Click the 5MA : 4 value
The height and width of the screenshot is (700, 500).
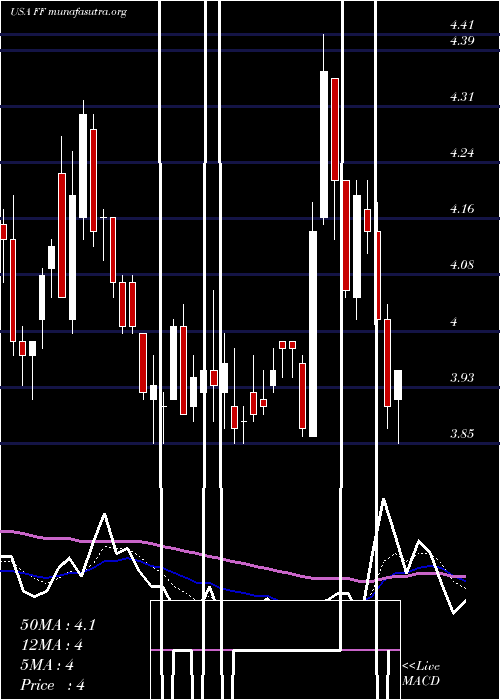(47, 665)
